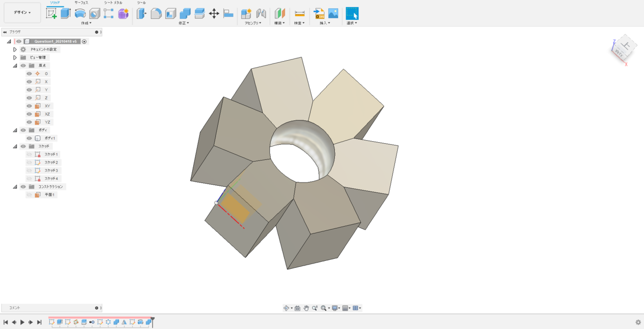Screen dimensions: 644x329
Task: Step timeline back one feature
Action: click(x=14, y=323)
